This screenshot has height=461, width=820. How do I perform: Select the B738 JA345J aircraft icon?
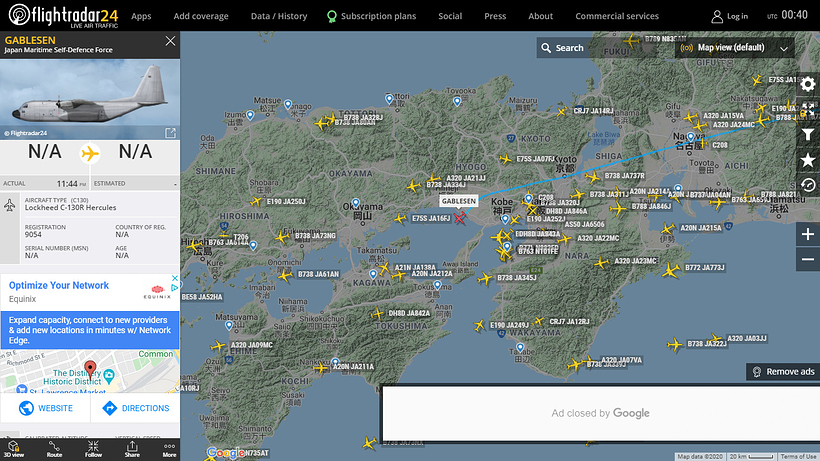[485, 279]
